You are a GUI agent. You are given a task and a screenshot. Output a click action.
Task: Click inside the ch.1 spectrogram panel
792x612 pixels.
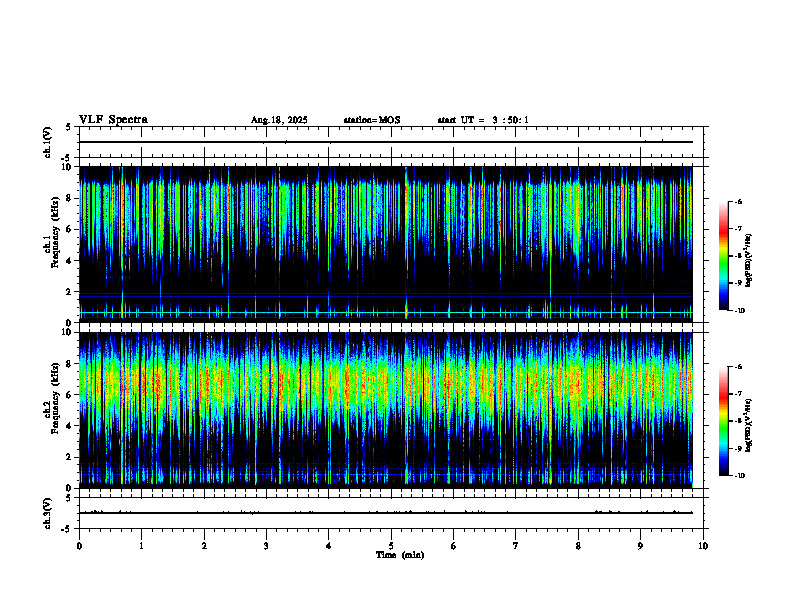(385, 244)
